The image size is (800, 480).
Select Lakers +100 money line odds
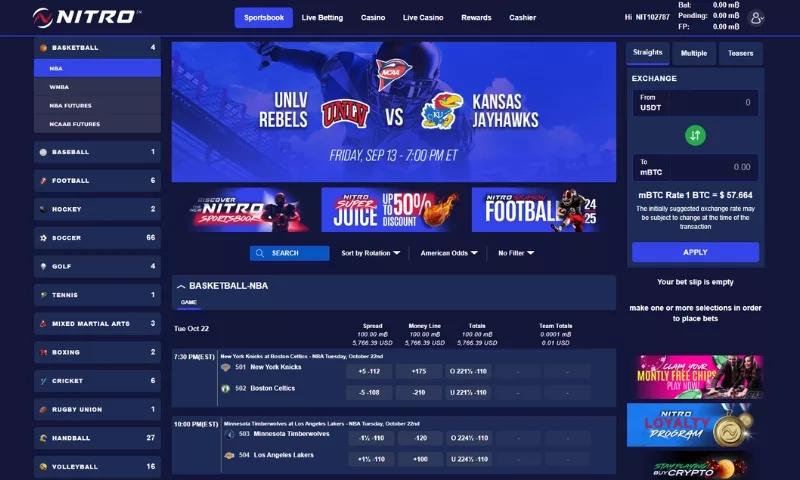[x=420, y=459]
